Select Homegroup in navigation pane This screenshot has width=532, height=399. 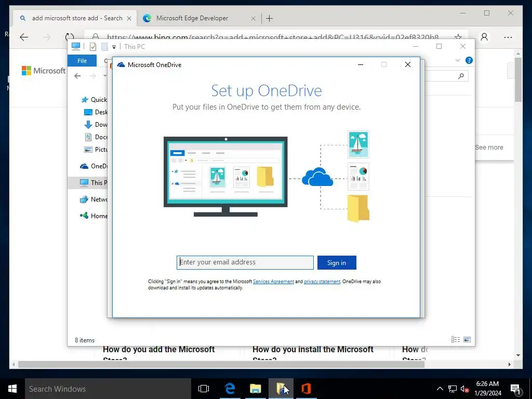pos(94,216)
